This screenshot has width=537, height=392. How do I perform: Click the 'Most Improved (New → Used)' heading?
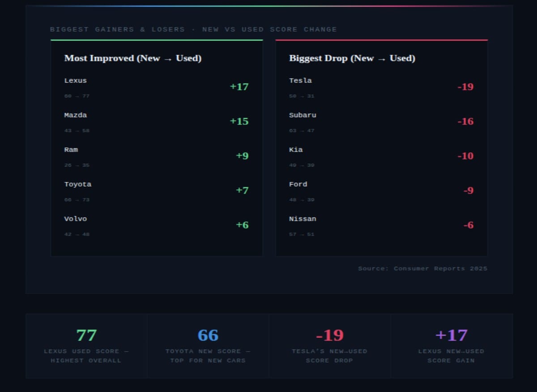click(x=133, y=58)
